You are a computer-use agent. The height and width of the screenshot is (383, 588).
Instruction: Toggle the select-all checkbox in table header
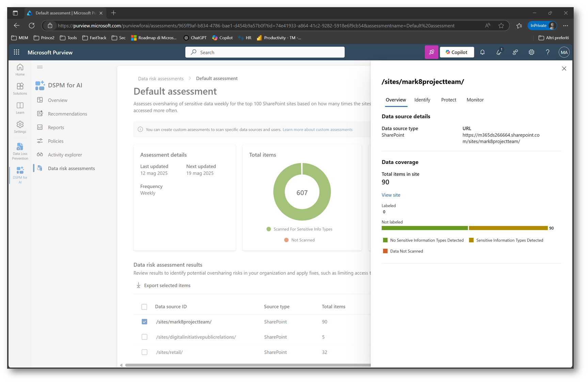click(144, 307)
